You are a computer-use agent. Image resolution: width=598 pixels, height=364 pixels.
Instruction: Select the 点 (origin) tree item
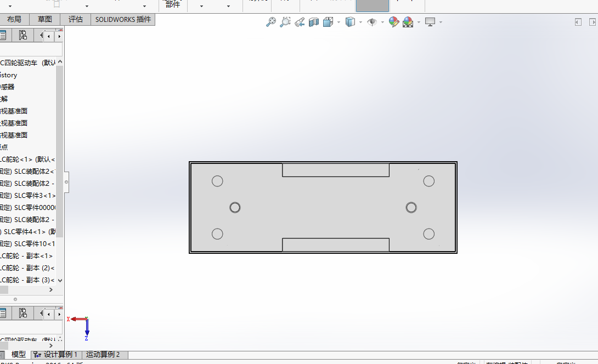tap(4, 147)
